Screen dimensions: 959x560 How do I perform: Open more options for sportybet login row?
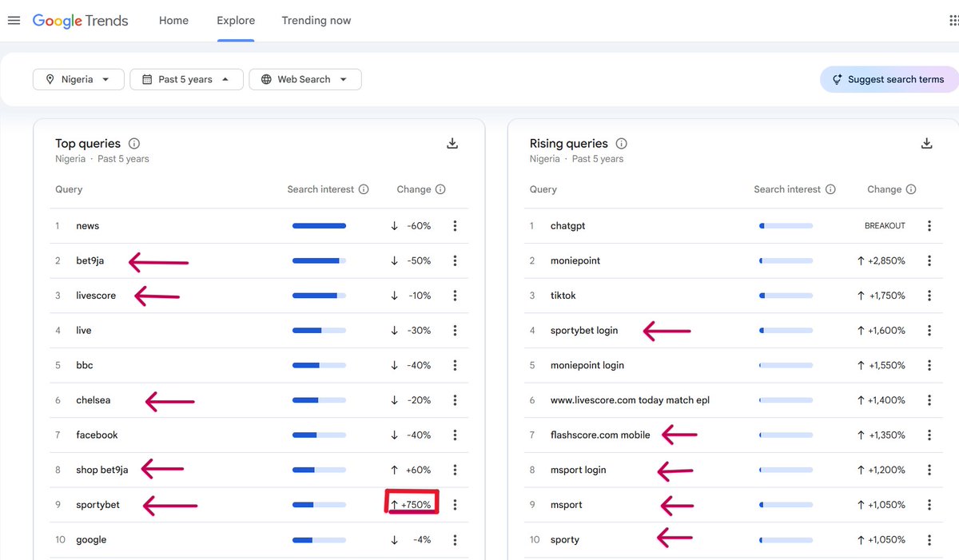tap(929, 331)
